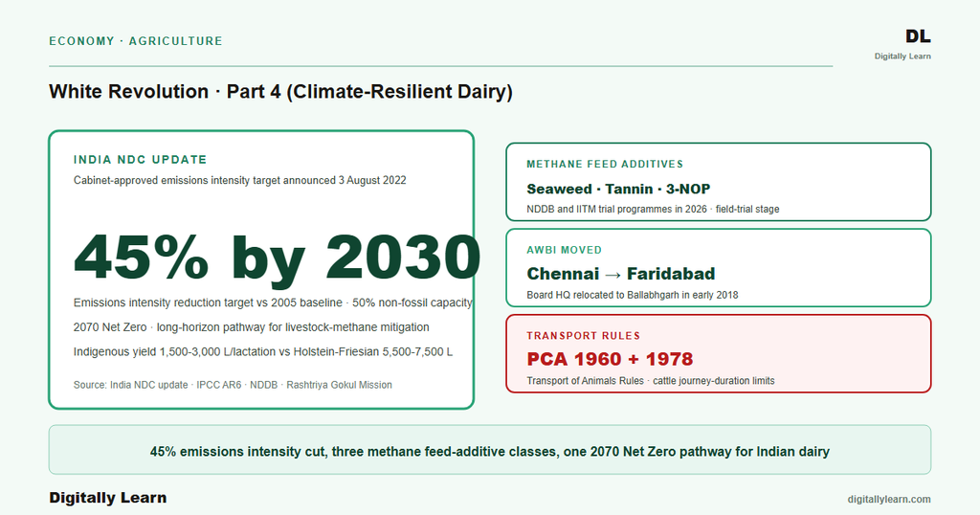Select 'Chennai → Faridabad' text
The width and height of the screenshot is (980, 515).
click(620, 274)
